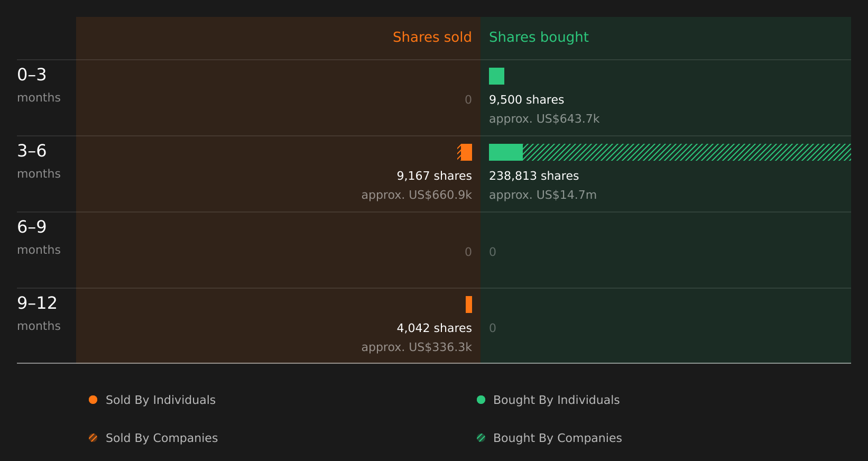Click the 6–9 months row label
Screen dimensions: 868x461
coord(39,237)
